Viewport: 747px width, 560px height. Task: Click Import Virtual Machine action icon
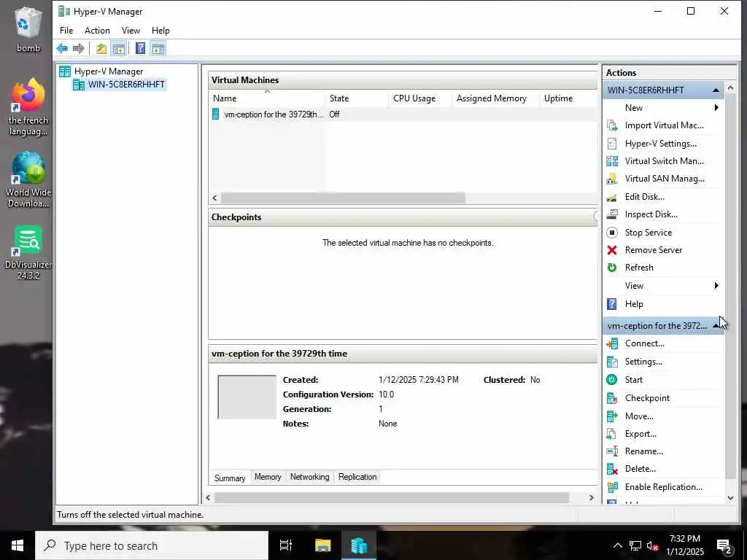point(612,125)
